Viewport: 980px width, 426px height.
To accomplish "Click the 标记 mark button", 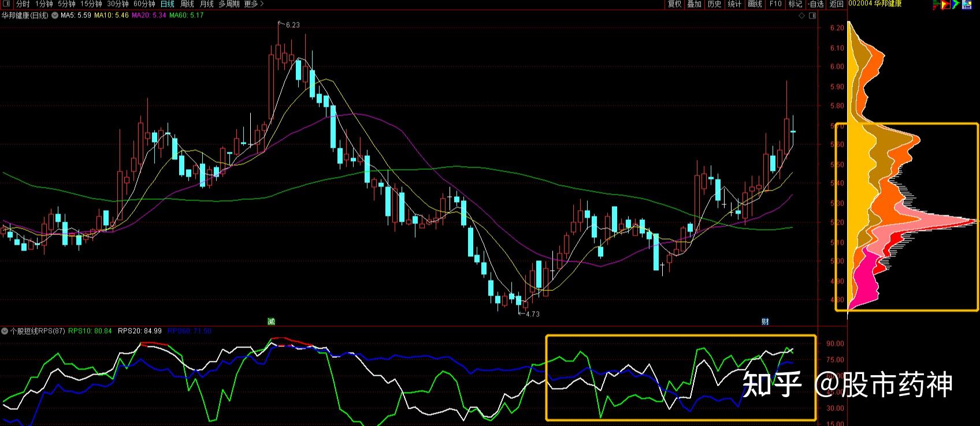I will 796,4.
